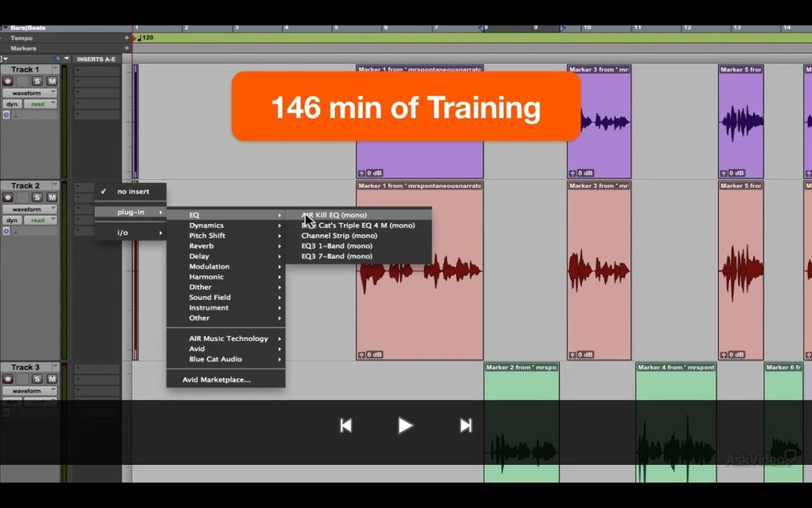The image size is (812, 508).
Task: Open Blue Cat Audio manufacturer submenu
Action: [226, 359]
